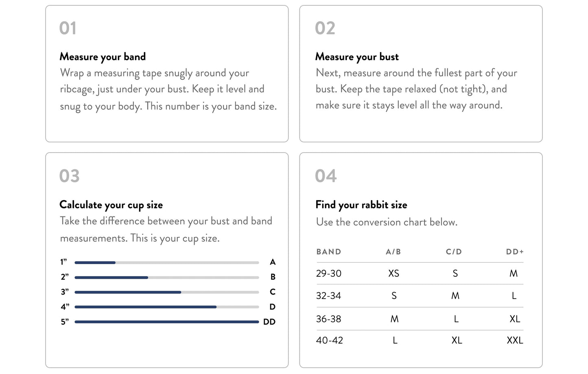Click the Find your rabbit size heading
This screenshot has width=588, height=374.
361,205
